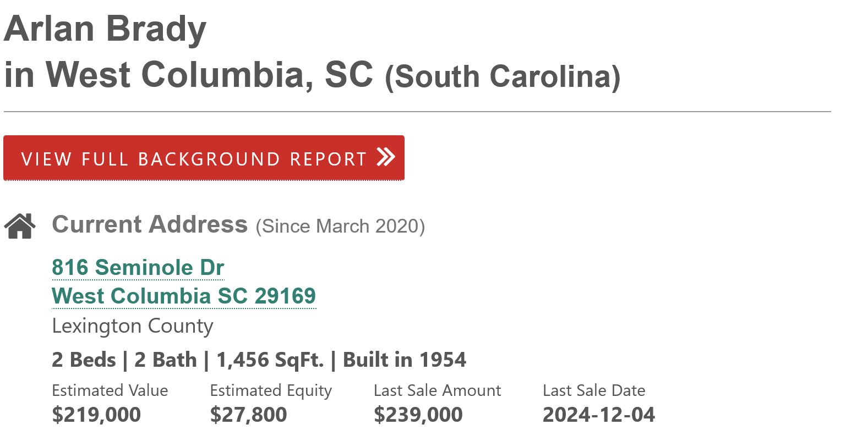Click the $219,000 estimated value figure
The width and height of the screenshot is (868, 441).
click(x=96, y=415)
